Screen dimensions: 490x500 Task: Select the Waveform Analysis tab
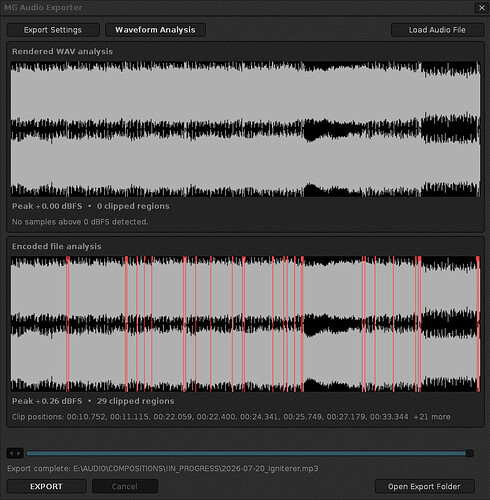pos(155,30)
